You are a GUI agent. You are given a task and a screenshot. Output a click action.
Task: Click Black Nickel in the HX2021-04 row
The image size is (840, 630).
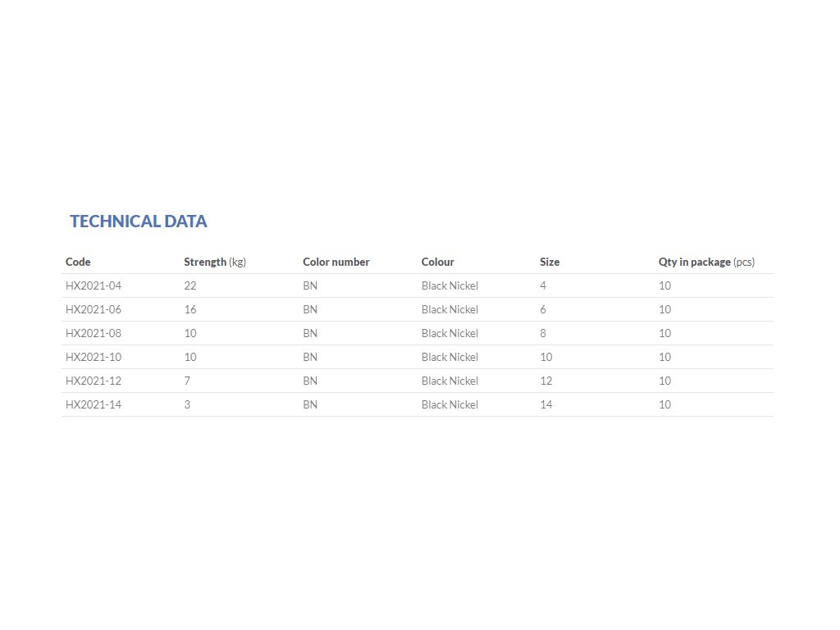pyautogui.click(x=450, y=285)
